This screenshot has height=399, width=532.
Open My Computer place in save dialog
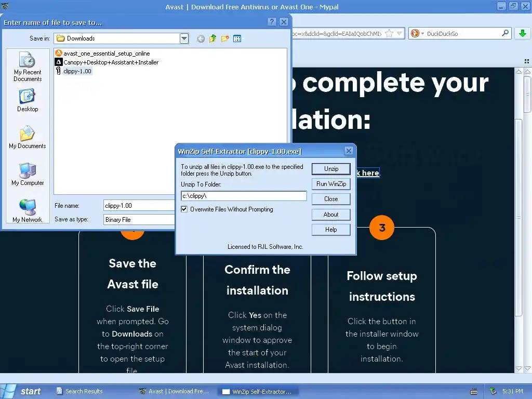point(28,174)
